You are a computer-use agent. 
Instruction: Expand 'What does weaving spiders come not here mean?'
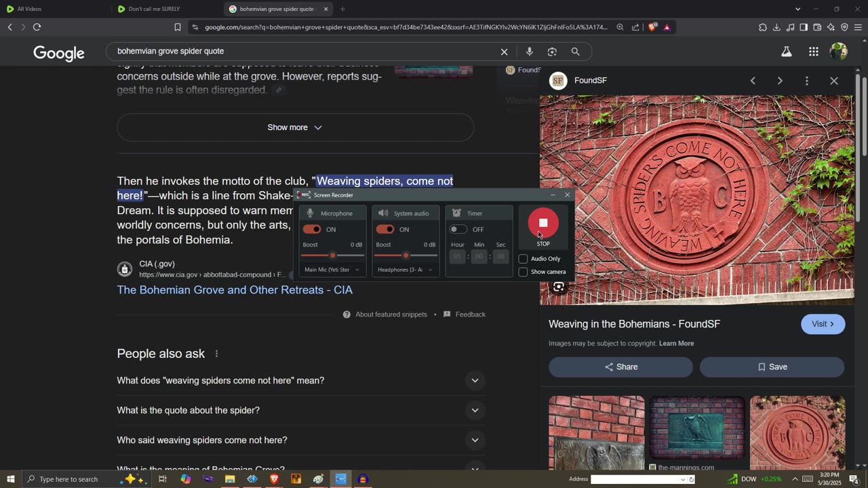301,381
